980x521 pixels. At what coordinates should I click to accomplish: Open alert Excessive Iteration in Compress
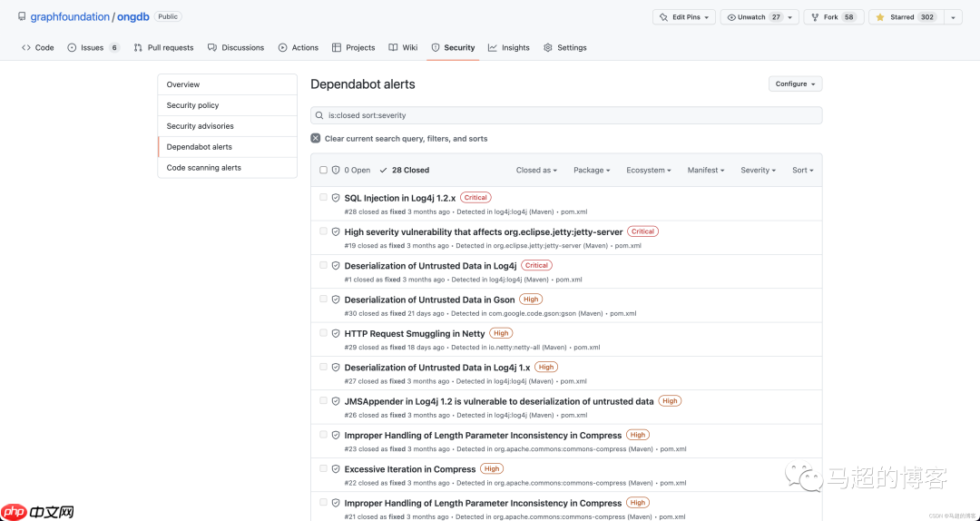point(410,469)
